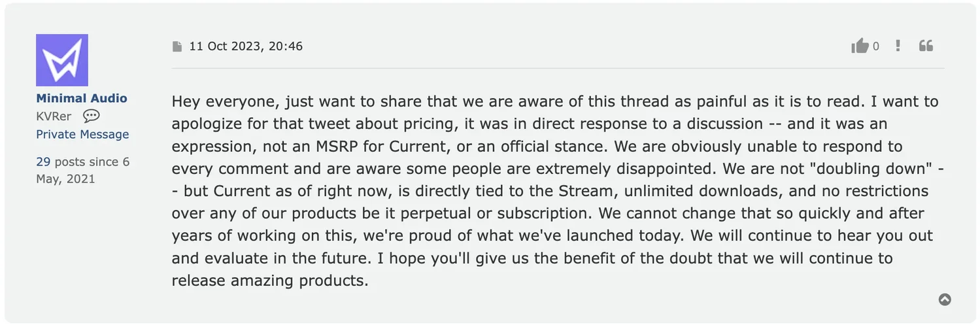Click the KVRer rank label
The width and height of the screenshot is (980, 327).
54,116
